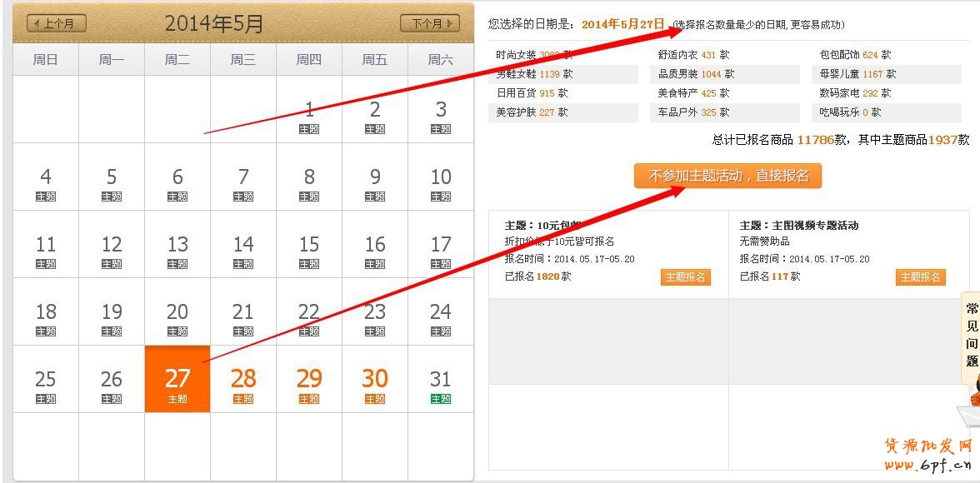Click the 主题 tag under May 15

tap(309, 264)
